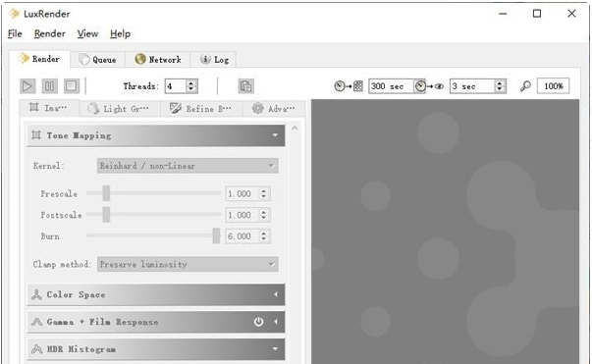Viewport: 592px width, 364px height.
Task: Toggle the Gamma + Film Response power button
Action: tap(258, 322)
